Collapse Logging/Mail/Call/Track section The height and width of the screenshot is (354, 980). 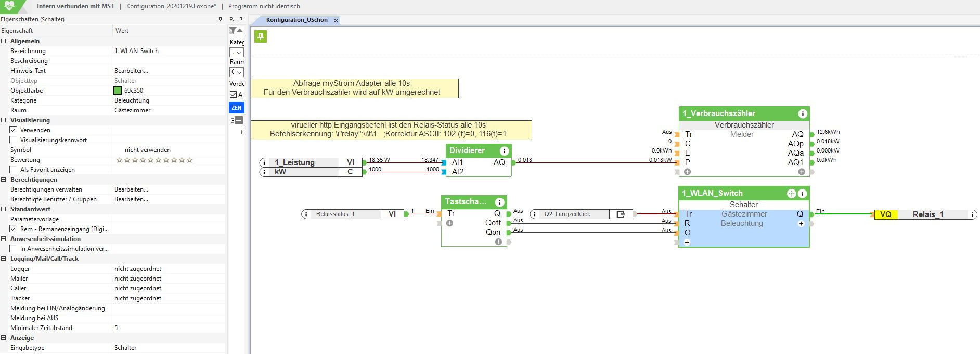point(4,259)
